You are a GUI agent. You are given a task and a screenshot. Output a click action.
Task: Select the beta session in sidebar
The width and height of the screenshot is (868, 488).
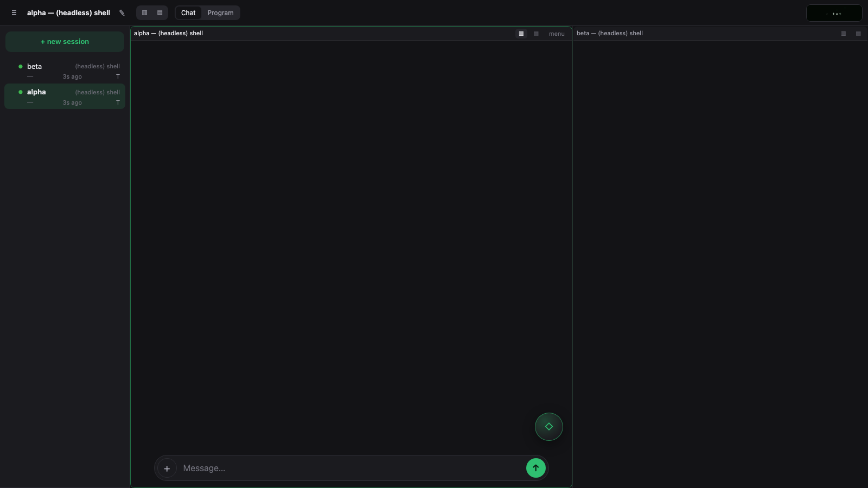(65, 71)
